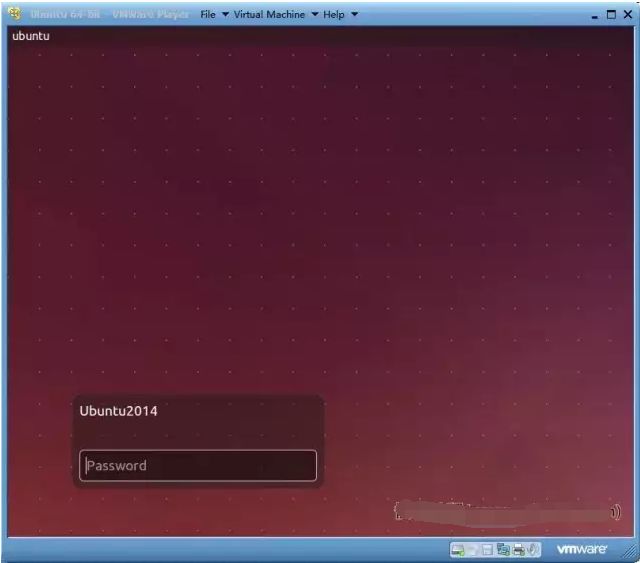Select the Ubuntu2014 user name

point(118,411)
